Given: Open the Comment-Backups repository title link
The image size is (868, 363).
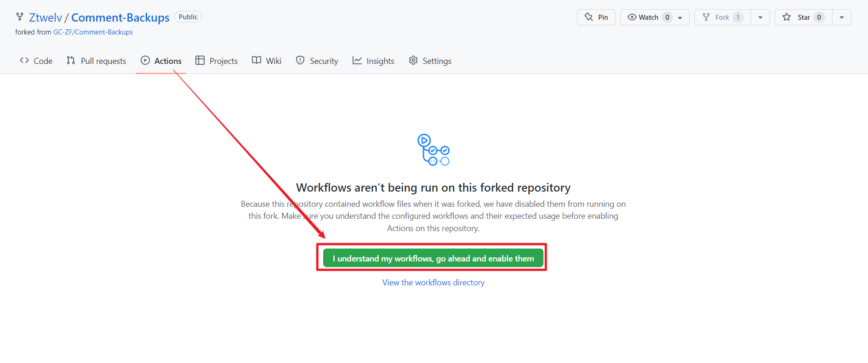Looking at the screenshot, I should click(x=120, y=17).
